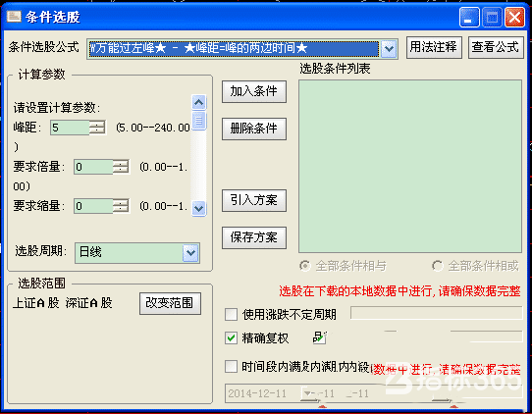The width and height of the screenshot is (532, 414).
Task: Click the 保存方案 button
Action: click(x=254, y=237)
